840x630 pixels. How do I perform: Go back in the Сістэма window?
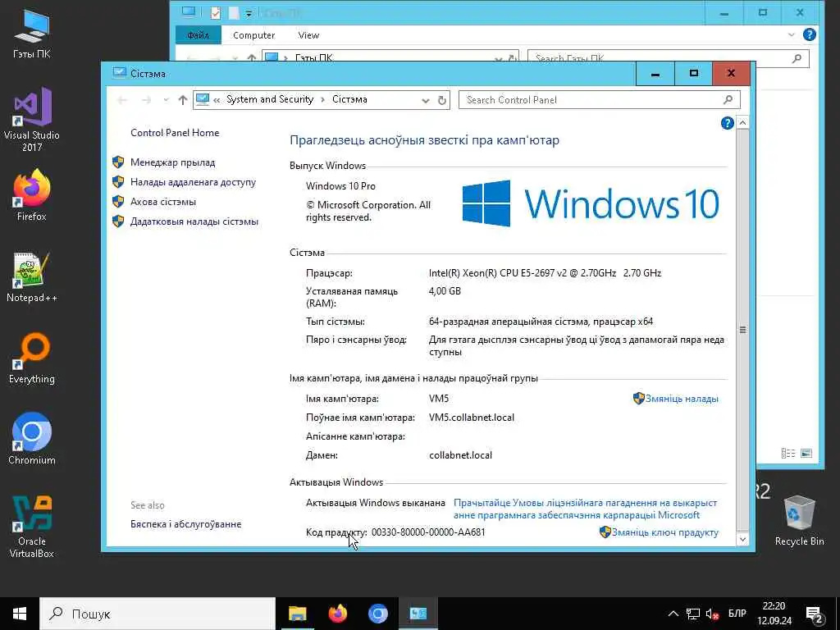point(122,100)
